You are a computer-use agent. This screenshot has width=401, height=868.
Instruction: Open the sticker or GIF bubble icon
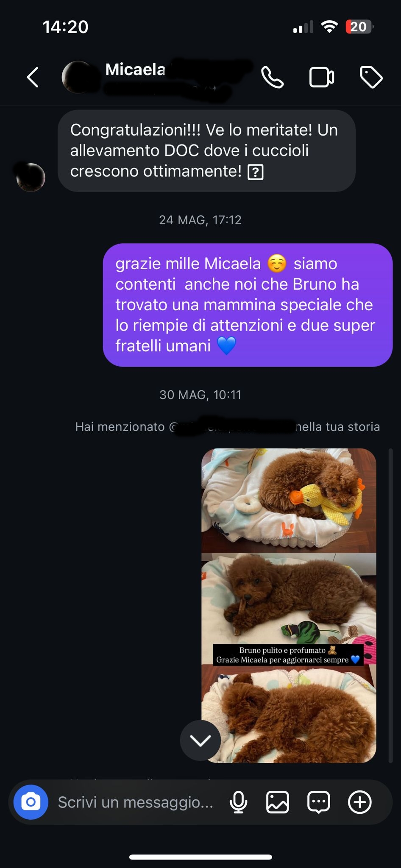pos(318,802)
